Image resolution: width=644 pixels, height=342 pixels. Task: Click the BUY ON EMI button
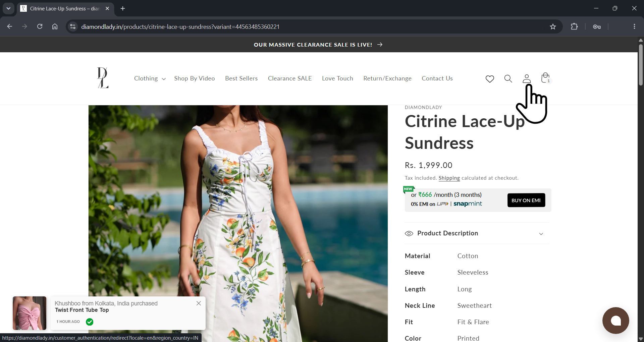tap(526, 200)
